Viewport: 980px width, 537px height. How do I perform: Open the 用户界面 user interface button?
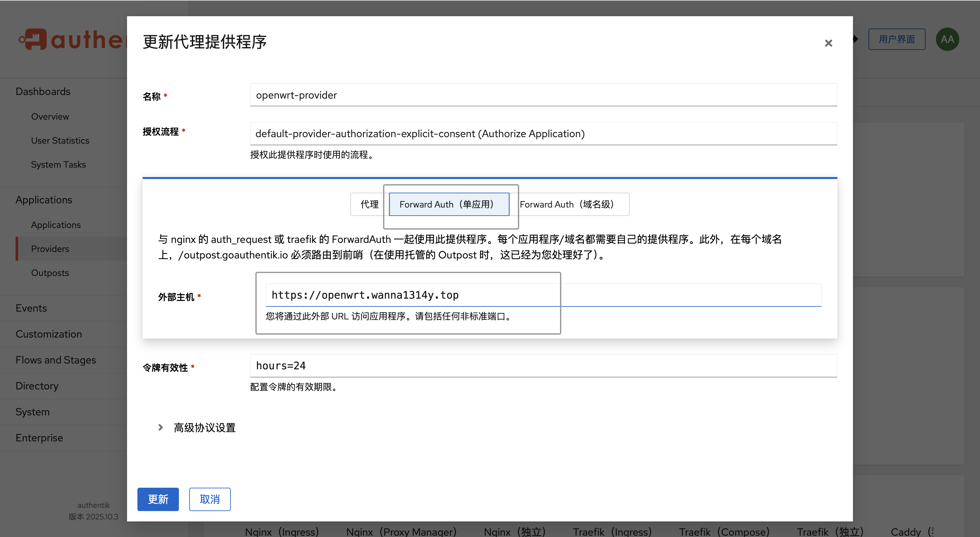896,39
